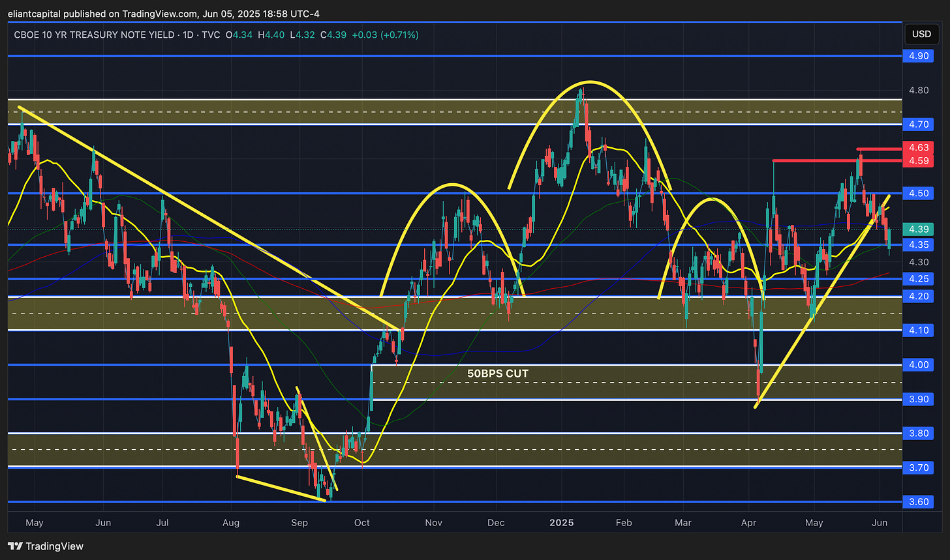Click the 4.80 price axis value
The image size is (950, 560).
click(919, 90)
